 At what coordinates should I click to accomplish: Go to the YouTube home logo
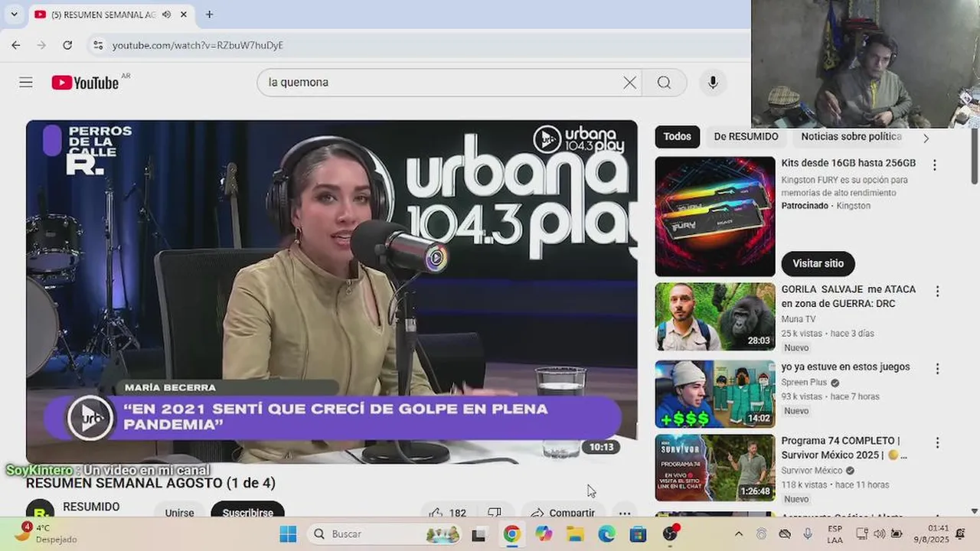pos(85,83)
